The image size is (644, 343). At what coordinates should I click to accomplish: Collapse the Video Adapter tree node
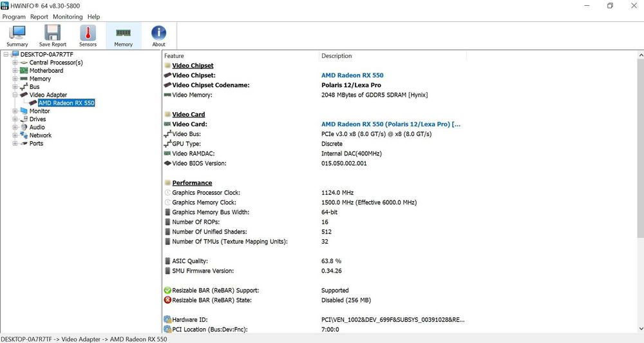[15, 95]
